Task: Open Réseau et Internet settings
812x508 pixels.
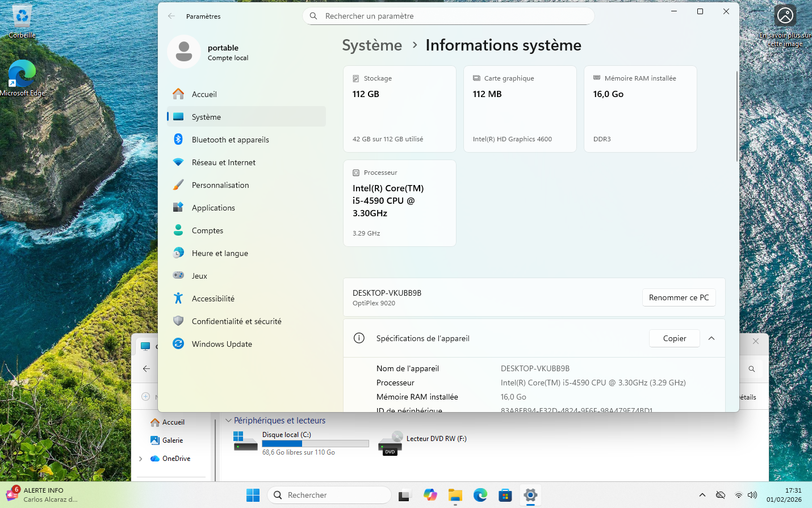Action: pyautogui.click(x=223, y=162)
